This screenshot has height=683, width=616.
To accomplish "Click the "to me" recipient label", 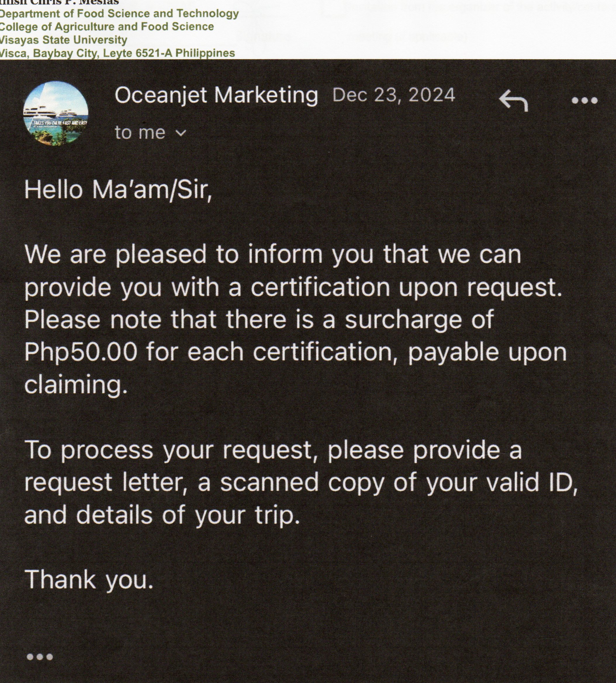I will pyautogui.click(x=140, y=132).
